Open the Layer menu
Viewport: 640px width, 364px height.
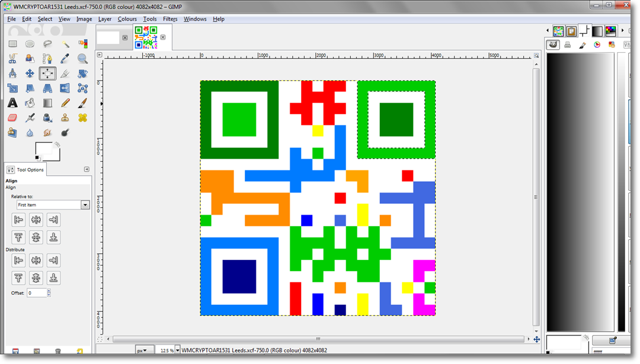[x=104, y=19]
